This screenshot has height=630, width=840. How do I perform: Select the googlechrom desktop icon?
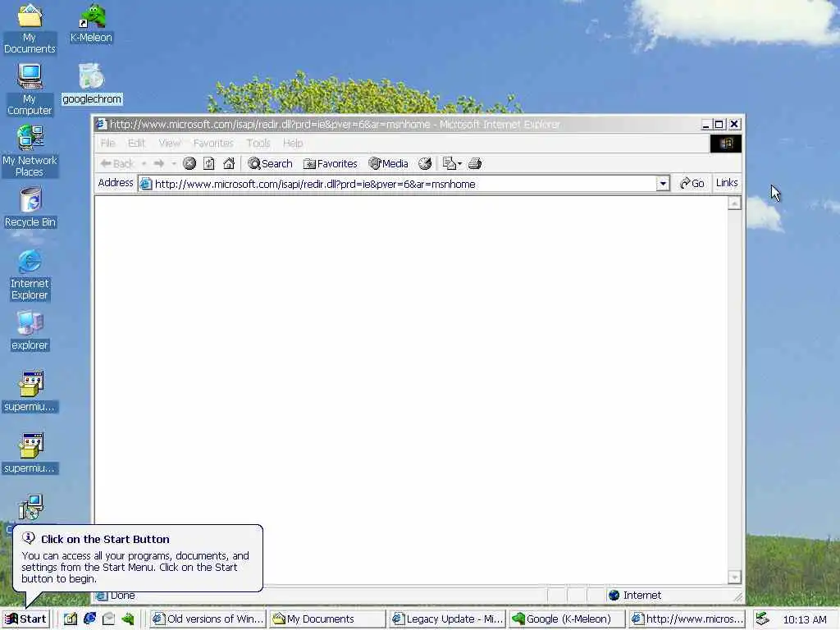point(92,84)
